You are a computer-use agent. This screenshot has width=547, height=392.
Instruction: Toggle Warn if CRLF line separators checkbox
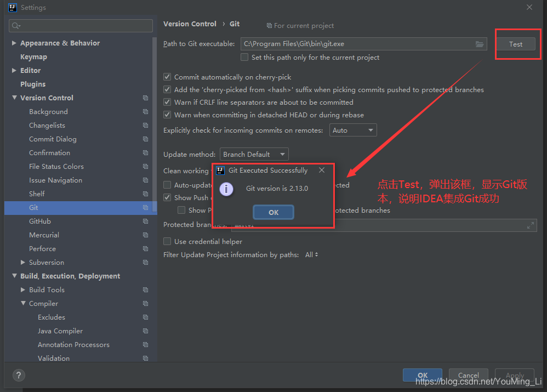[x=167, y=102]
